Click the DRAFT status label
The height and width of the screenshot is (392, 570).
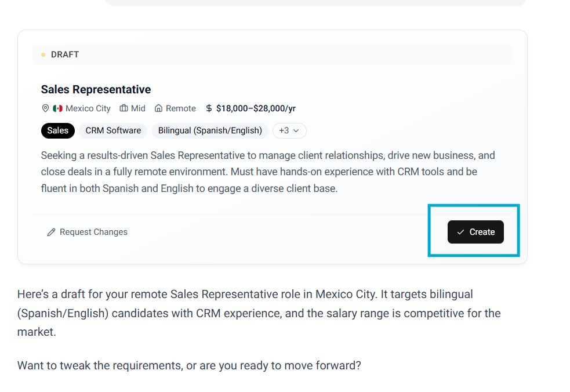point(65,55)
